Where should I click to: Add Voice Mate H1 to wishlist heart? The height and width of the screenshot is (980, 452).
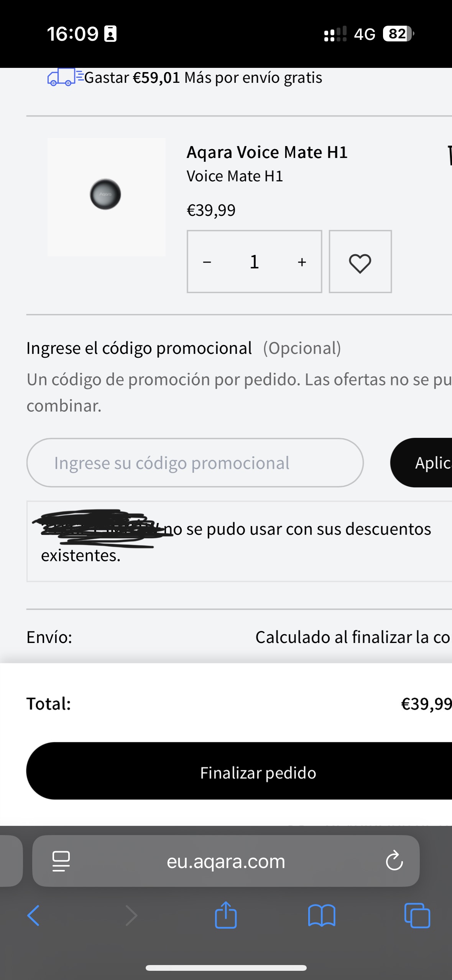click(x=360, y=262)
